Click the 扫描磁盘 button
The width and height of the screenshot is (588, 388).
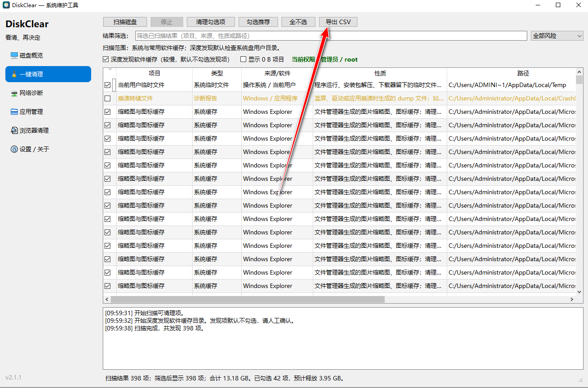pyautogui.click(x=125, y=22)
